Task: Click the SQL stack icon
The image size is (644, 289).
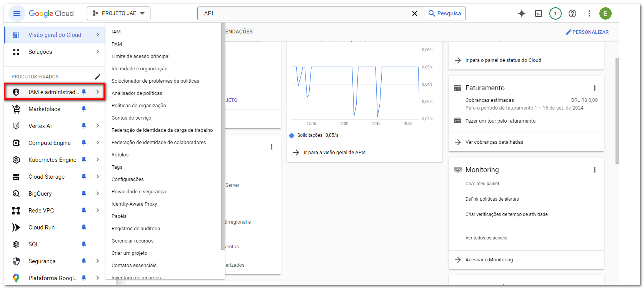Action: 16,244
